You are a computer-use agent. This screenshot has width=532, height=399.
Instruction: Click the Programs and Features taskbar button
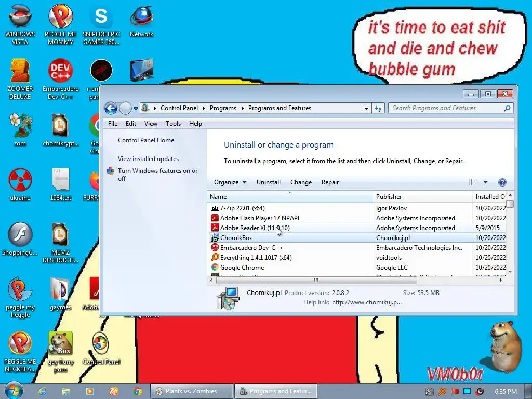(x=276, y=391)
